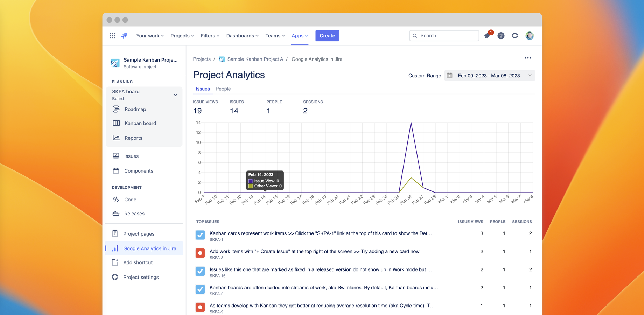Screen dimensions: 644x315
Task: Click the ISSUES stat value 14
Action: (x=234, y=111)
